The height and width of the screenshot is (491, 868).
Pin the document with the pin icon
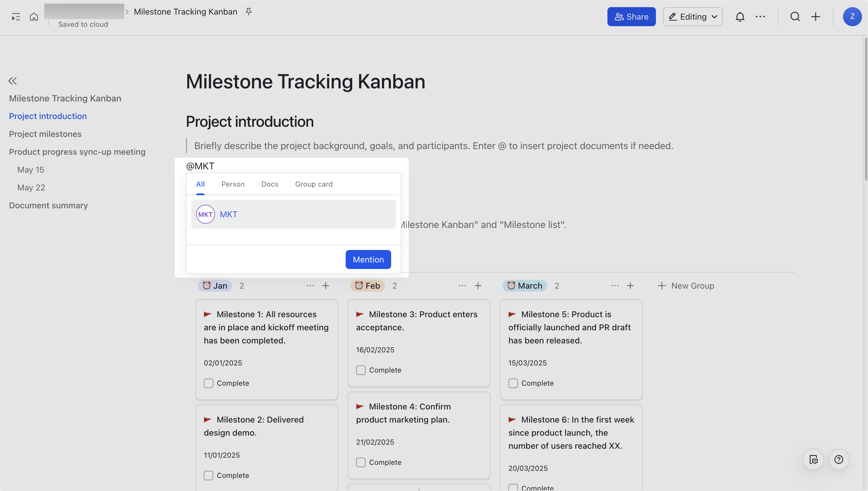[x=248, y=12]
